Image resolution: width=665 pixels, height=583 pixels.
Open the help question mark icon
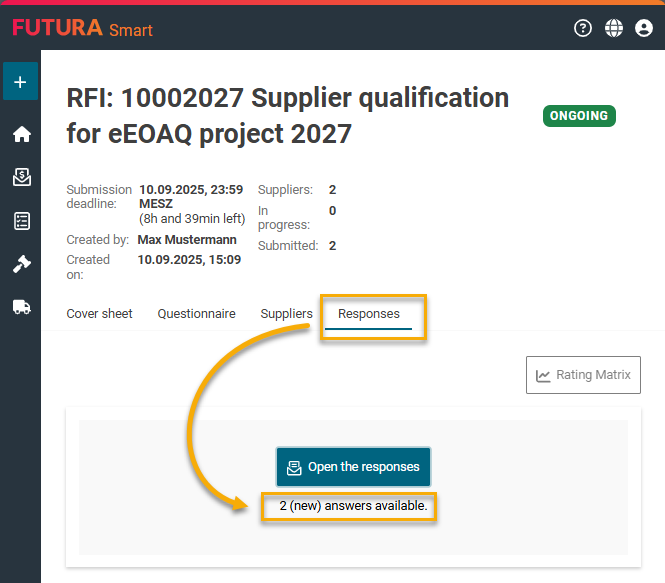[x=583, y=28]
